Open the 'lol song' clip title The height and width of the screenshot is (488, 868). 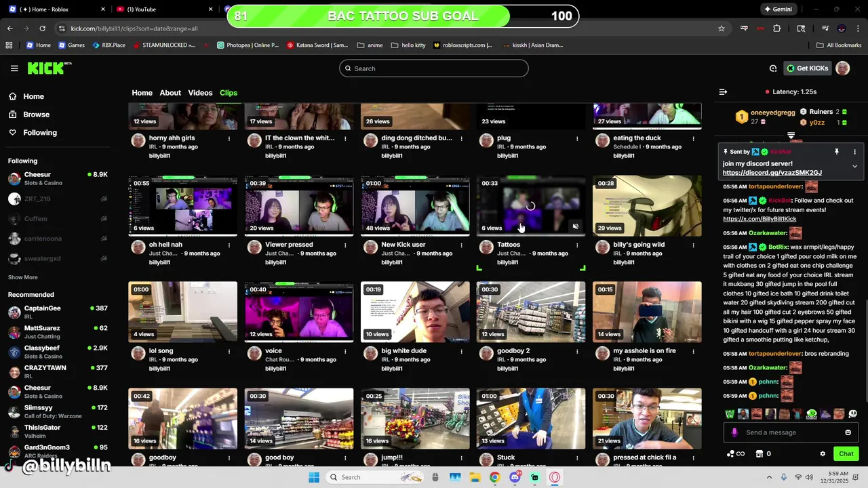161,351
